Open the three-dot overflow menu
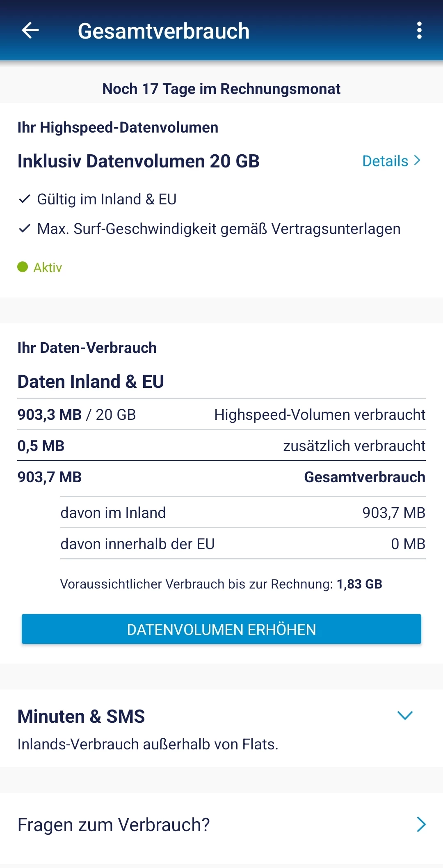Viewport: 443px width, 868px height. [x=419, y=30]
